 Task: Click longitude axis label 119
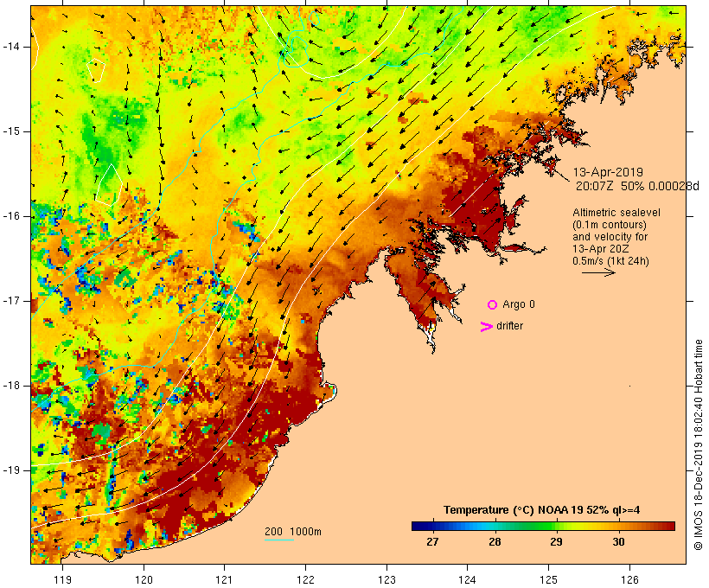click(62, 579)
